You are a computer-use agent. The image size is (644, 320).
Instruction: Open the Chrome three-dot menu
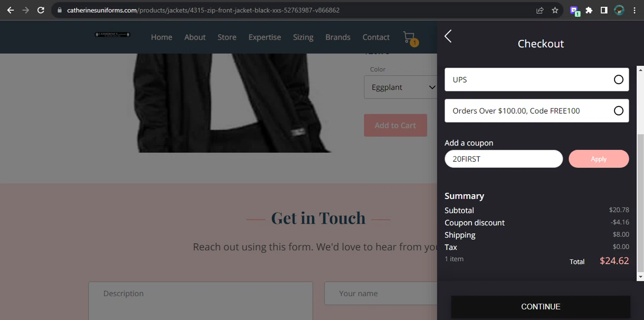[x=635, y=10]
